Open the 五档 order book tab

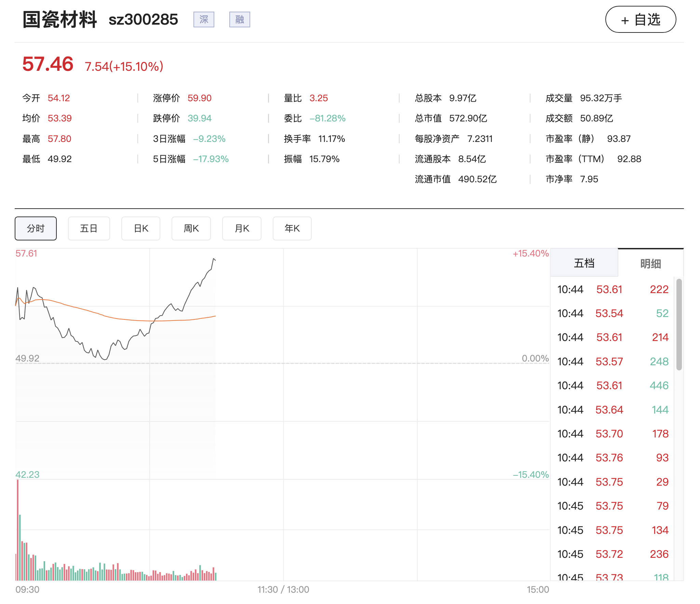tap(584, 263)
